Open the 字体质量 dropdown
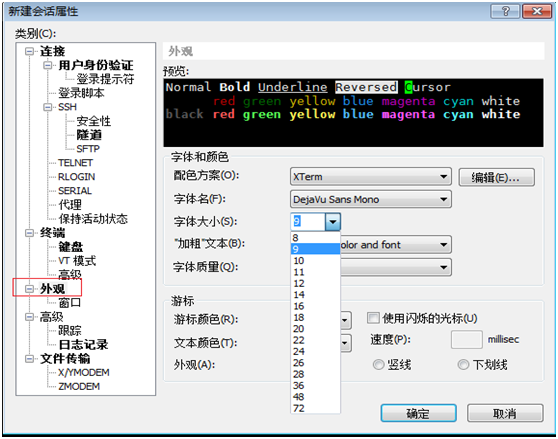558x439 pixels. click(396, 267)
